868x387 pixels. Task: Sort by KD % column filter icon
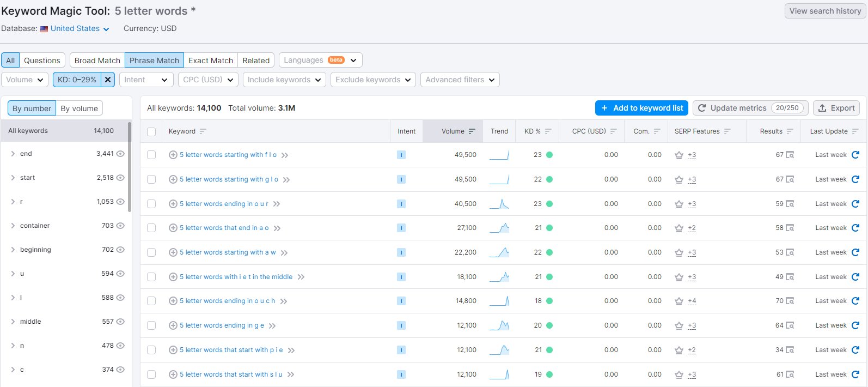click(548, 131)
